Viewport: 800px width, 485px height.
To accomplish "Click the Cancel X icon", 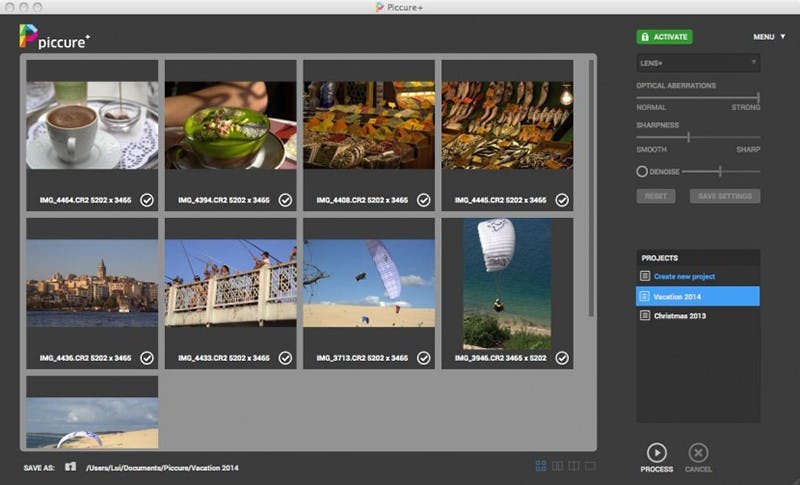I will 699,452.
